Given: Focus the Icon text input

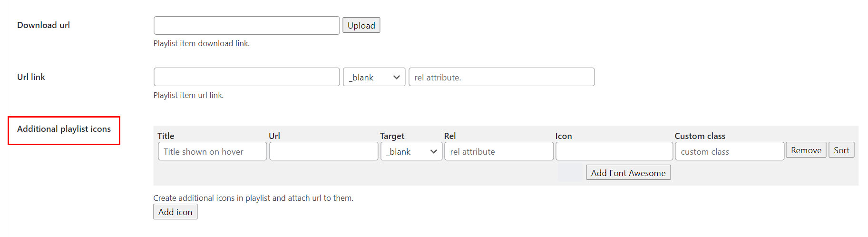Looking at the screenshot, I should pos(614,151).
